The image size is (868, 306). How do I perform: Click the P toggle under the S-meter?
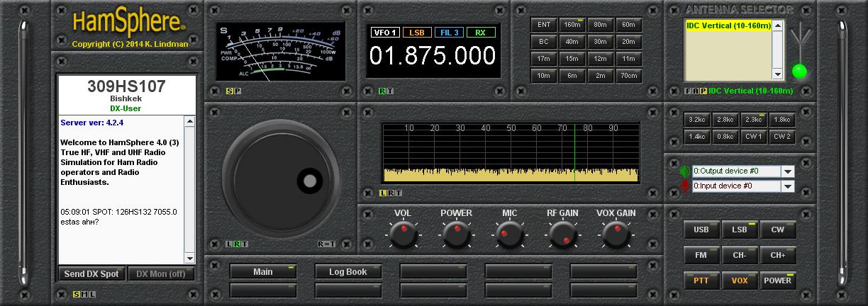pyautogui.click(x=238, y=91)
